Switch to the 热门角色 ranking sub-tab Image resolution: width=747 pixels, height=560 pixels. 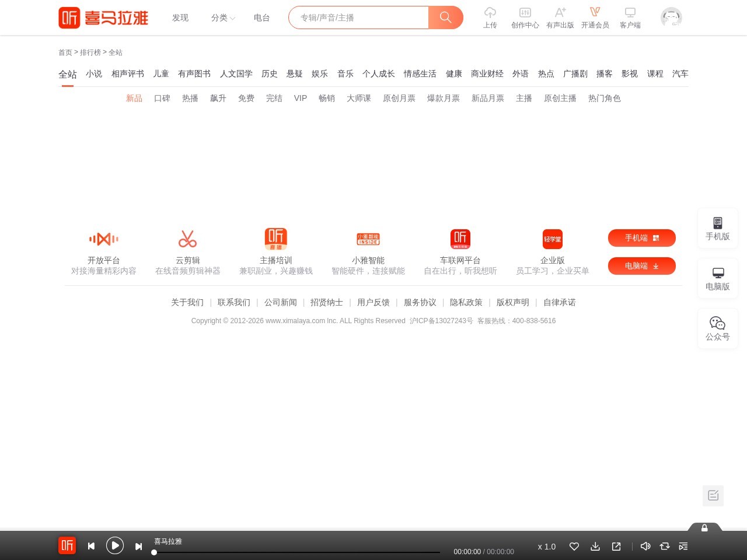point(605,98)
